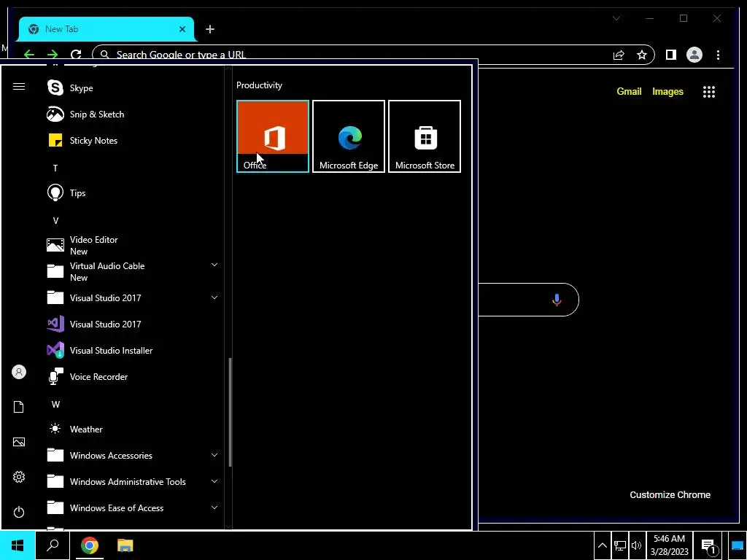Open the user account icon in Start
The width and height of the screenshot is (747, 560).
click(18, 372)
